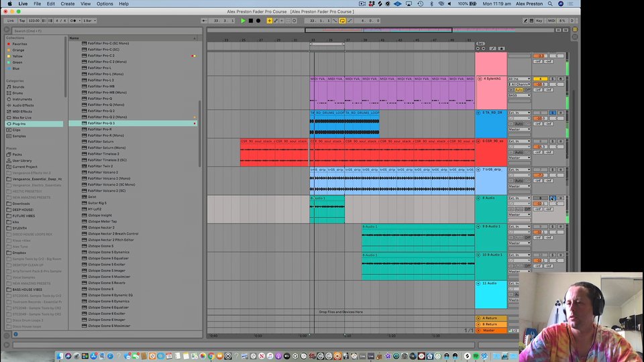The height and width of the screenshot is (362, 644).
Task: Open the Current Project place
Action: point(25,167)
